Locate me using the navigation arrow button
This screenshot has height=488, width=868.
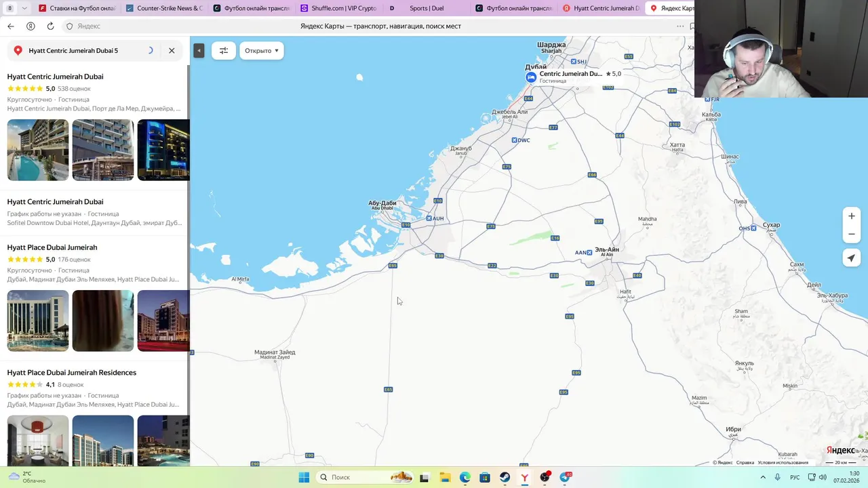coord(852,258)
